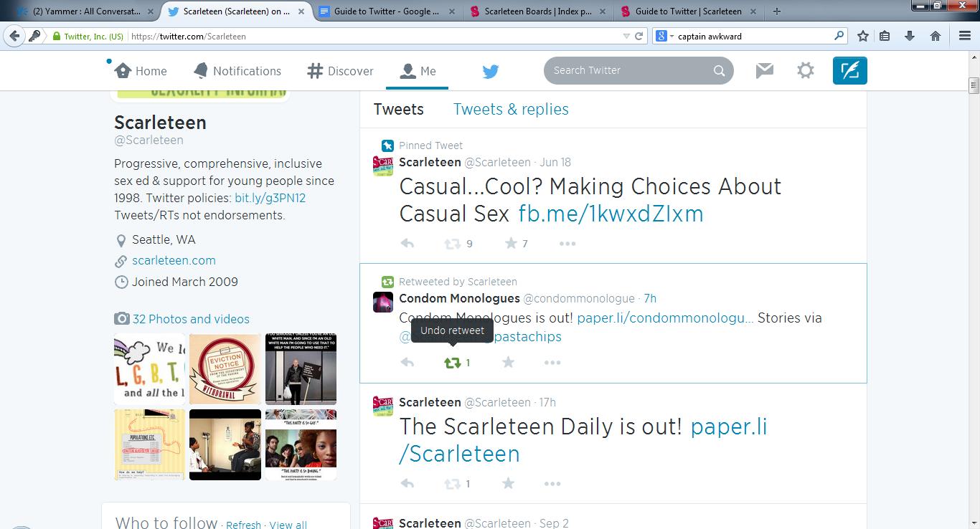Reply to the pinned Casual Sex tweet
Image resolution: width=980 pixels, height=529 pixels.
(407, 244)
